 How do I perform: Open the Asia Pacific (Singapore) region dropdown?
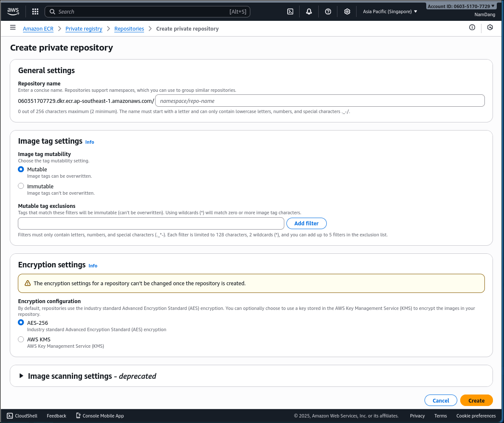(390, 11)
